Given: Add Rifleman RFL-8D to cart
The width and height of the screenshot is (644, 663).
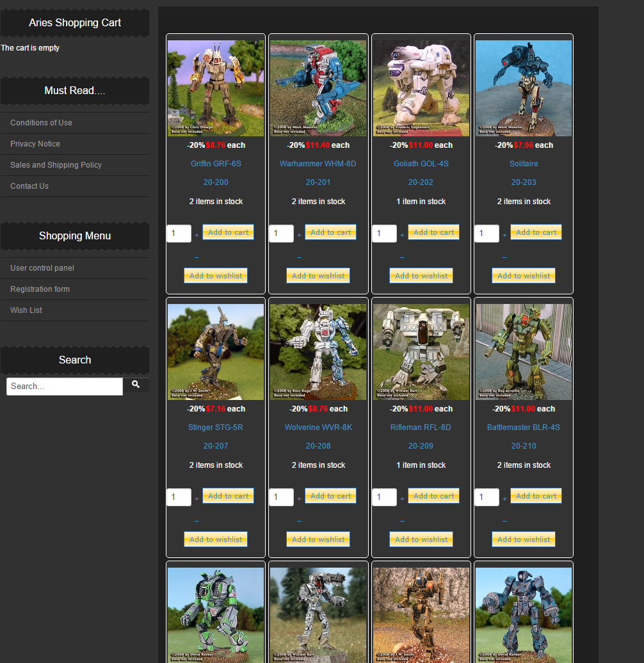Looking at the screenshot, I should pyautogui.click(x=433, y=496).
